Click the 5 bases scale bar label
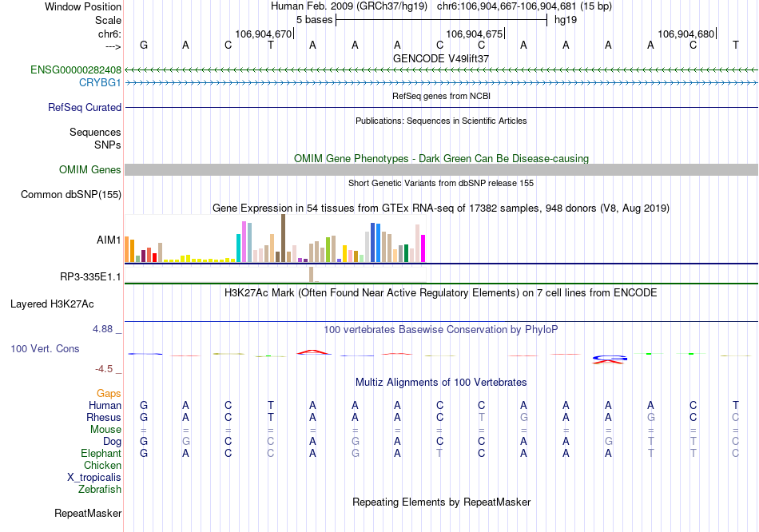759x532 pixels. click(315, 20)
